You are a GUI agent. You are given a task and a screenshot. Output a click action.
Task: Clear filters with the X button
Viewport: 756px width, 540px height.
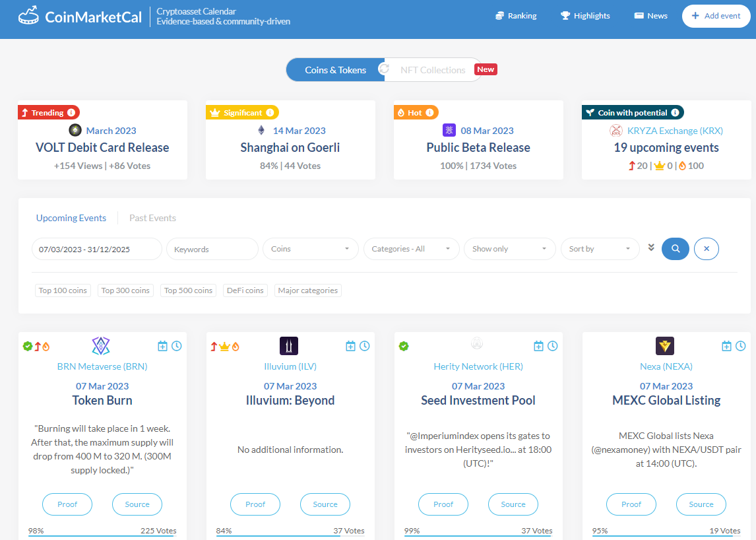pyautogui.click(x=707, y=249)
